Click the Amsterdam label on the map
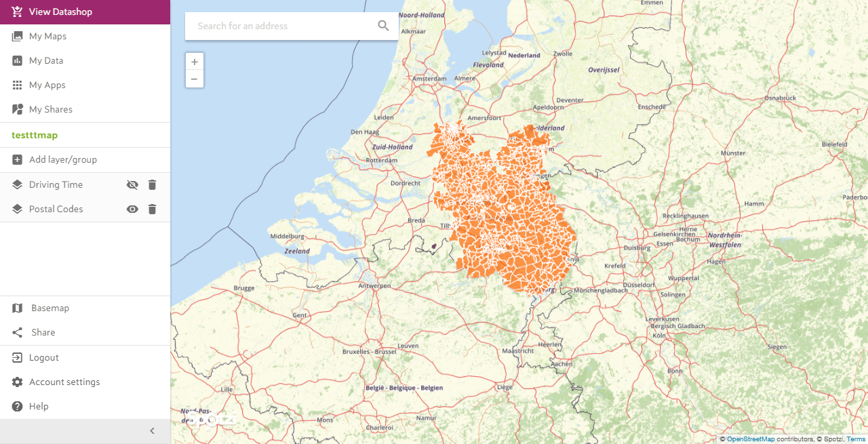This screenshot has height=444, width=868. 430,79
